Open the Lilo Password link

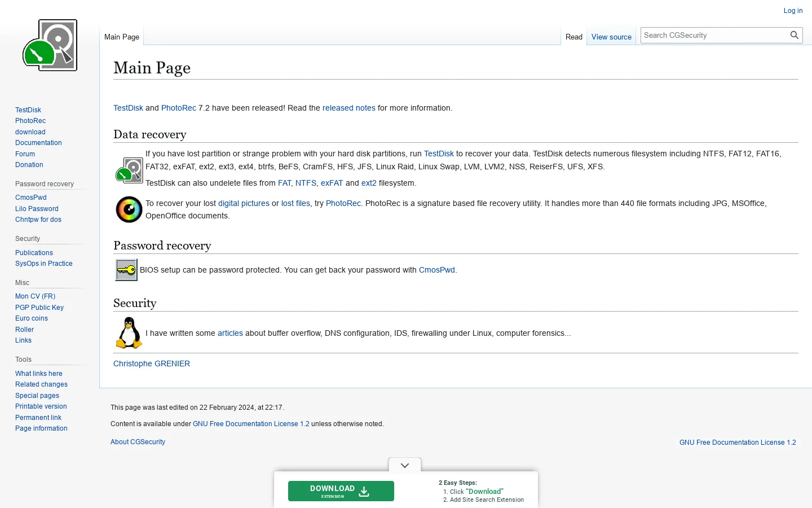point(37,209)
